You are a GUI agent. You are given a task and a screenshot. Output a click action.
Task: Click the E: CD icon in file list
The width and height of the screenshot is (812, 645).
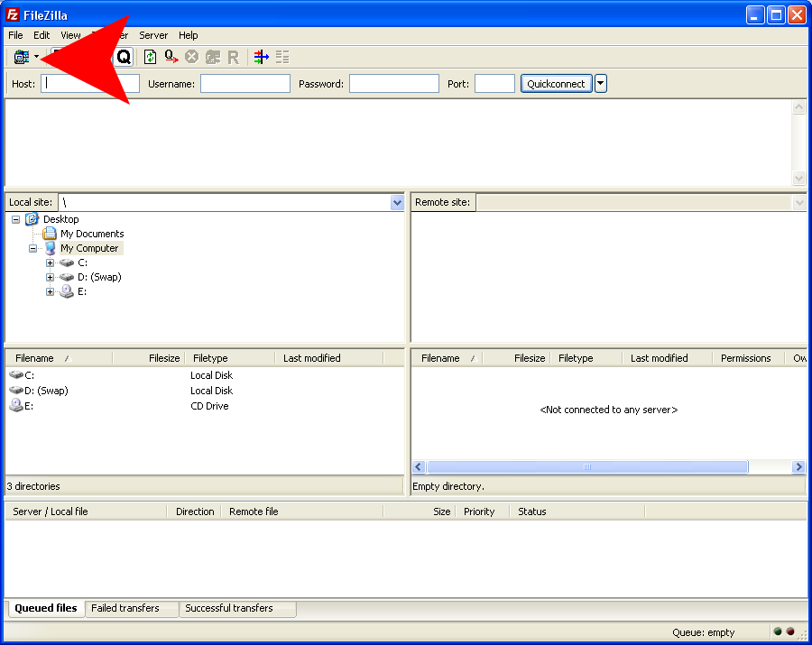tap(16, 405)
